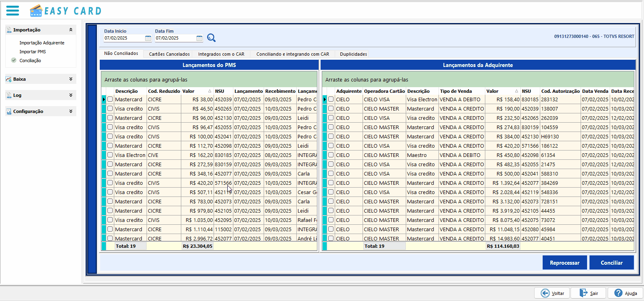Screen dimensions: 644x301
Task: Click the TOTVS RESORT company label
Action: pyautogui.click(x=594, y=36)
